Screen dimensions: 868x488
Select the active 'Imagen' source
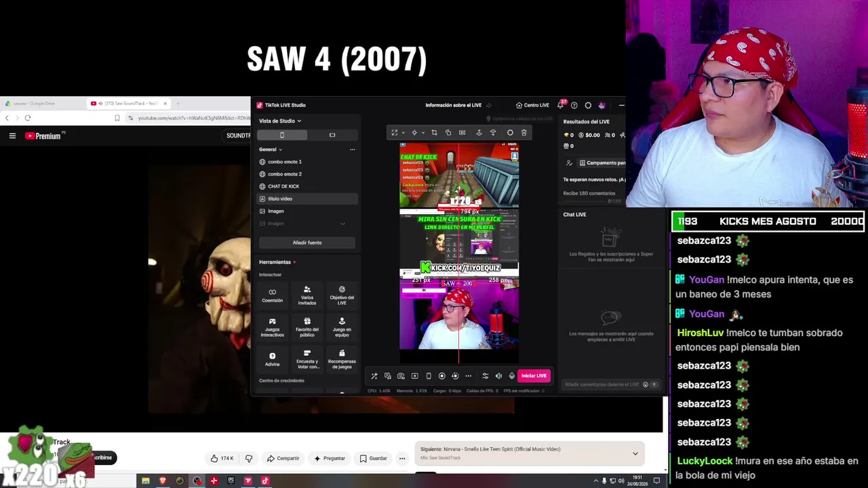click(307, 211)
